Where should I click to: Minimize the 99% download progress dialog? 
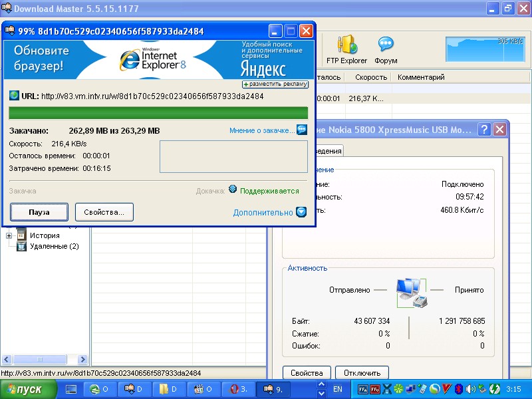coord(275,31)
